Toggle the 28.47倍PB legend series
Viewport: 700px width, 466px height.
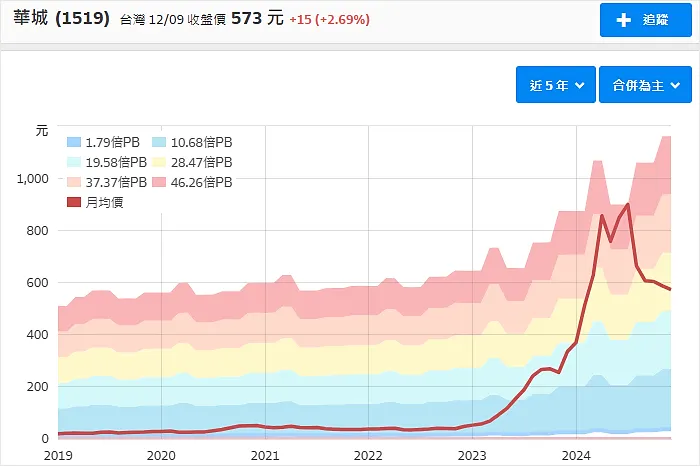click(192, 162)
